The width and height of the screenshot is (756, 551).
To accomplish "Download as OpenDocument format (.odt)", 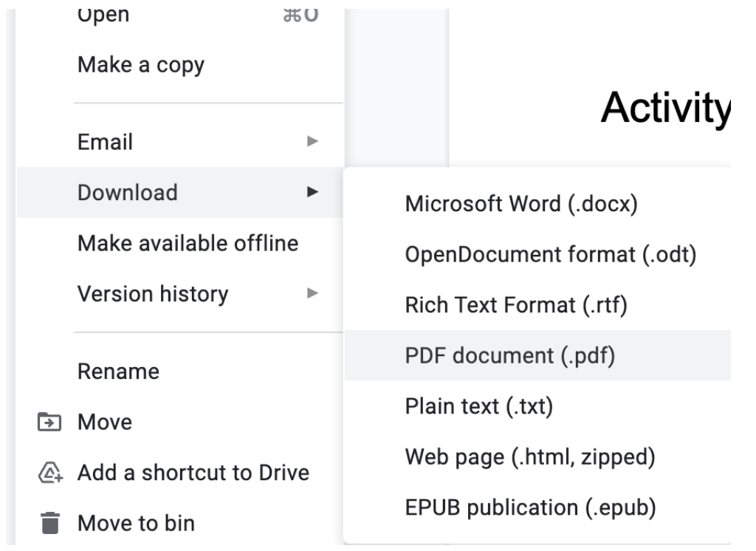I will [538, 254].
